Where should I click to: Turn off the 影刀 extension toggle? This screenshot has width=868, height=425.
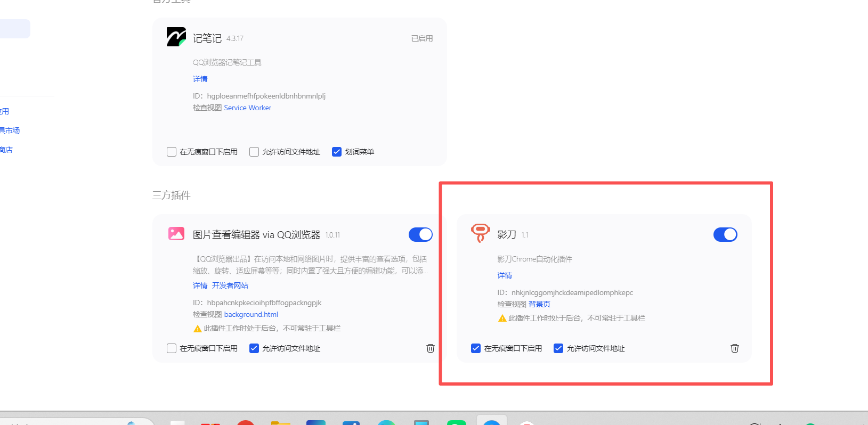pyautogui.click(x=725, y=234)
